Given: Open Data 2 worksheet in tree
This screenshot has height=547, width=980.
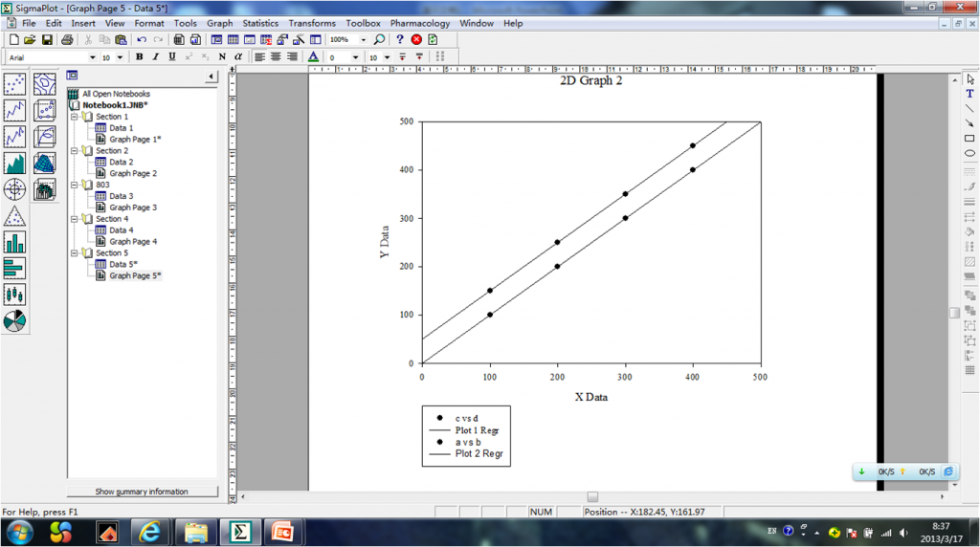Looking at the screenshot, I should 122,162.
